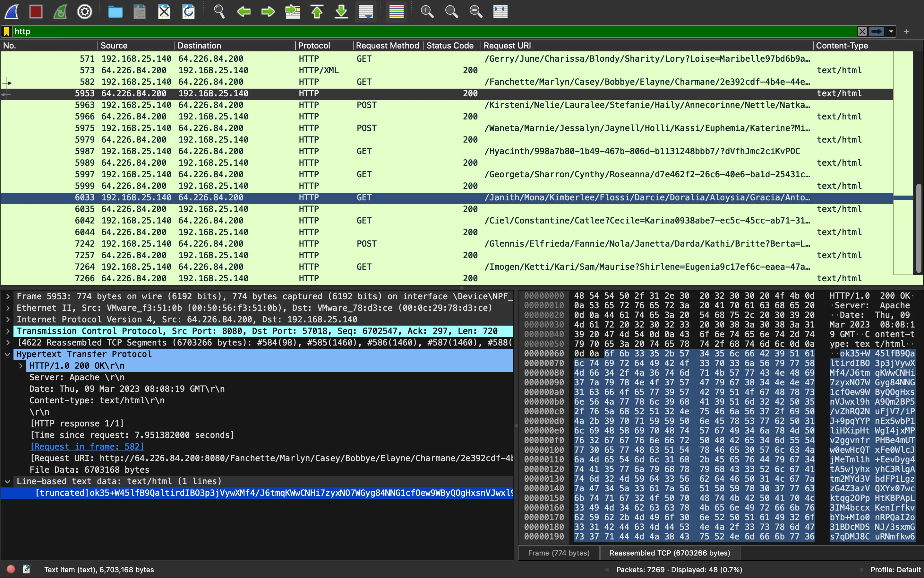The height and width of the screenshot is (578, 924).
Task: Select the Date: Thu, 09 Mar line
Action: click(x=127, y=389)
